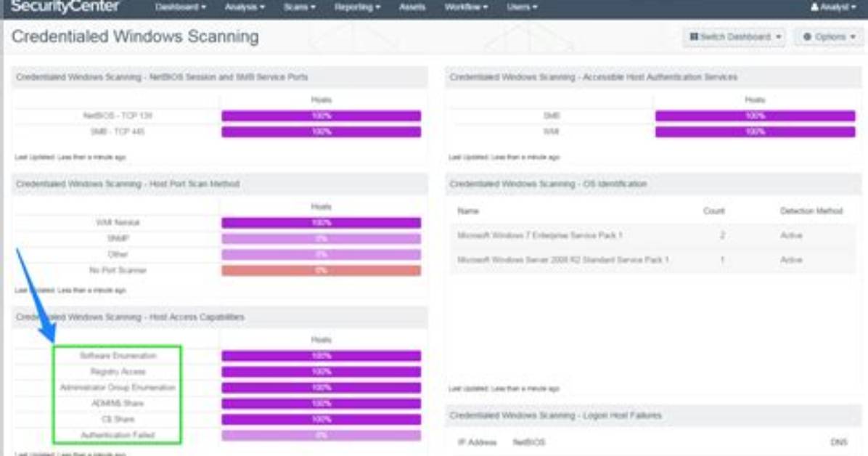Image resolution: width=868 pixels, height=456 pixels.
Task: Click the C$ Share hosts bar
Action: tap(321, 420)
